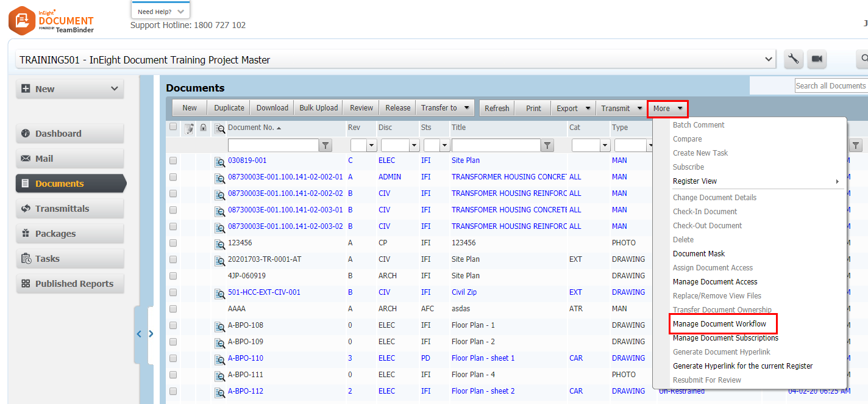Click view icon for document A-BPO-110

point(219,359)
